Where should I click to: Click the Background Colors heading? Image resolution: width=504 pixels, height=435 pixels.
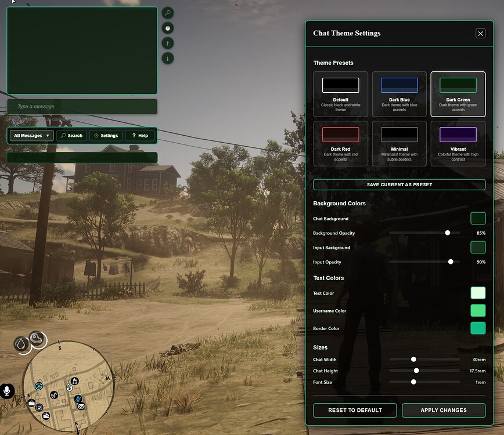339,204
